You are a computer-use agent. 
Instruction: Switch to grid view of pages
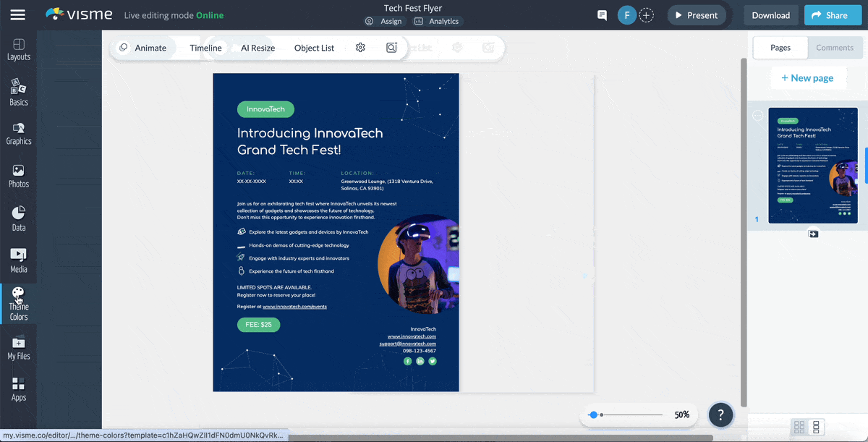pos(799,427)
